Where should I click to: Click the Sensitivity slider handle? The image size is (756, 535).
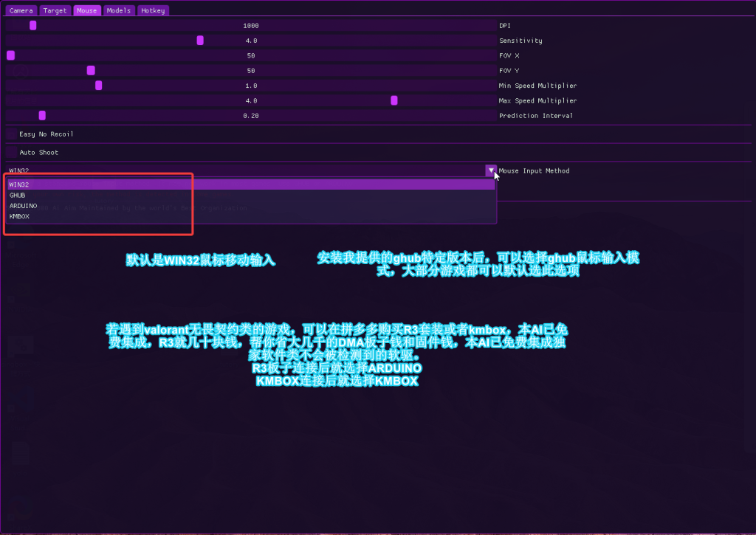pos(200,41)
